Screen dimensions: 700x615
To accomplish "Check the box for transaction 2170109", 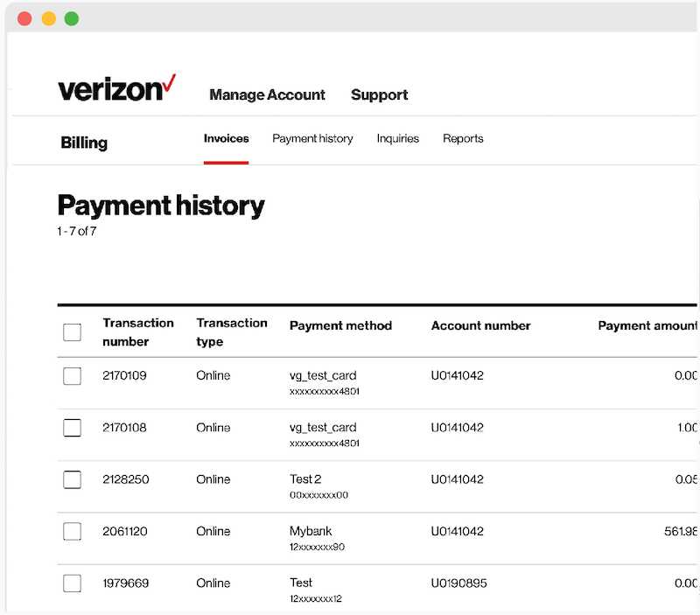I will (73, 376).
